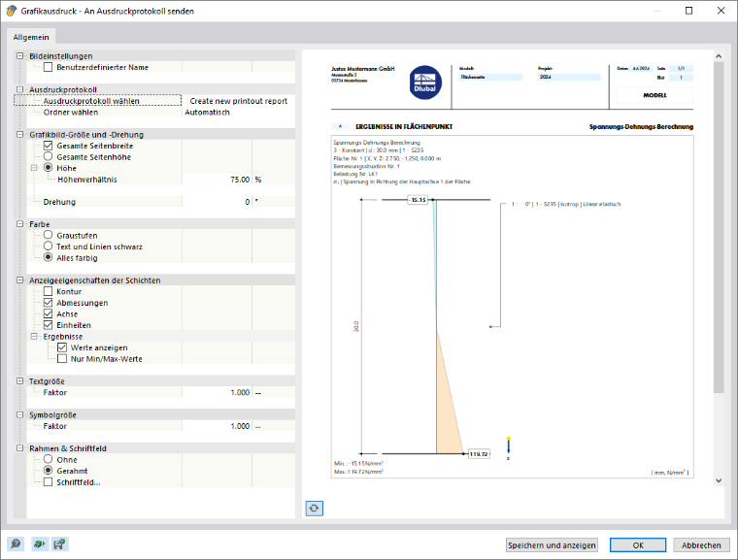Enable Nur Min/Max-Werte checkbox

click(62, 358)
